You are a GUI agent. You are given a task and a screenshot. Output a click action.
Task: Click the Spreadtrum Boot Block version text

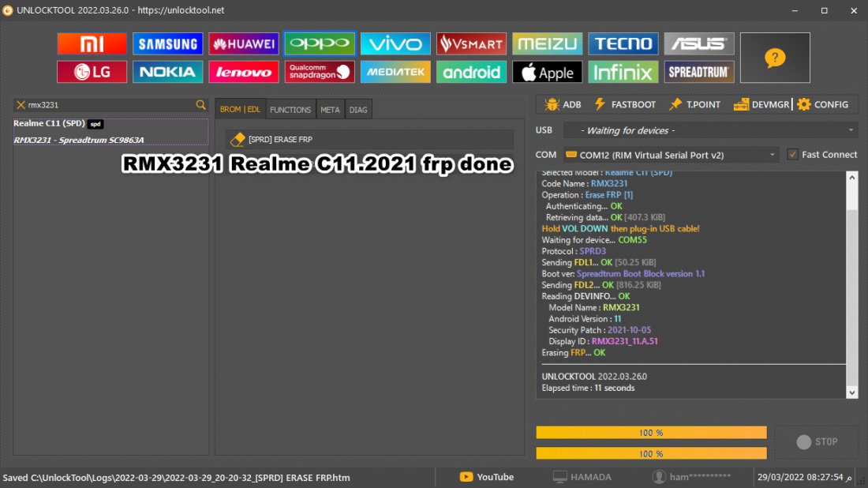[641, 274]
